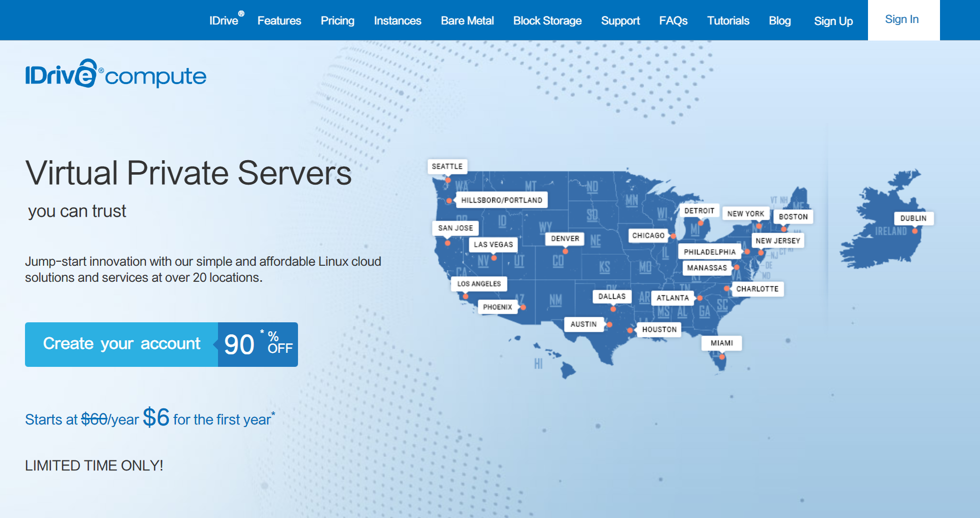Click the orange Phoenix location dot
980x518 pixels.
[523, 307]
